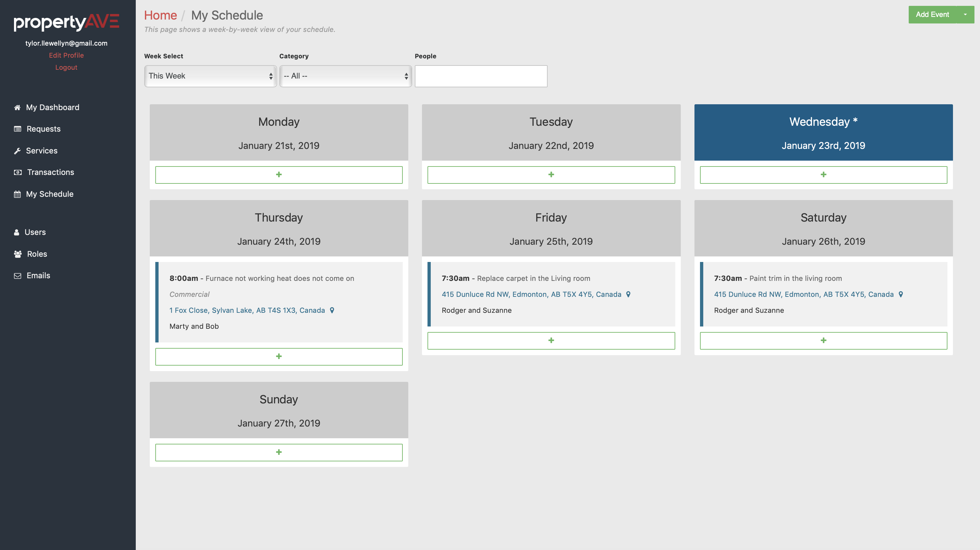The height and width of the screenshot is (550, 980).
Task: Click inside the People filter field
Action: click(481, 76)
